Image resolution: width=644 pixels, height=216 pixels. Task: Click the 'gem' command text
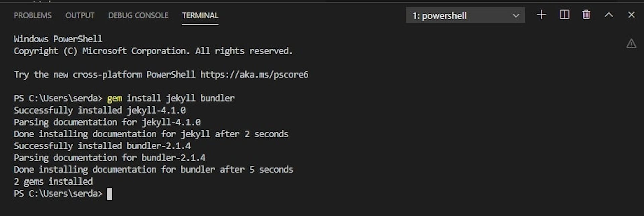[114, 98]
